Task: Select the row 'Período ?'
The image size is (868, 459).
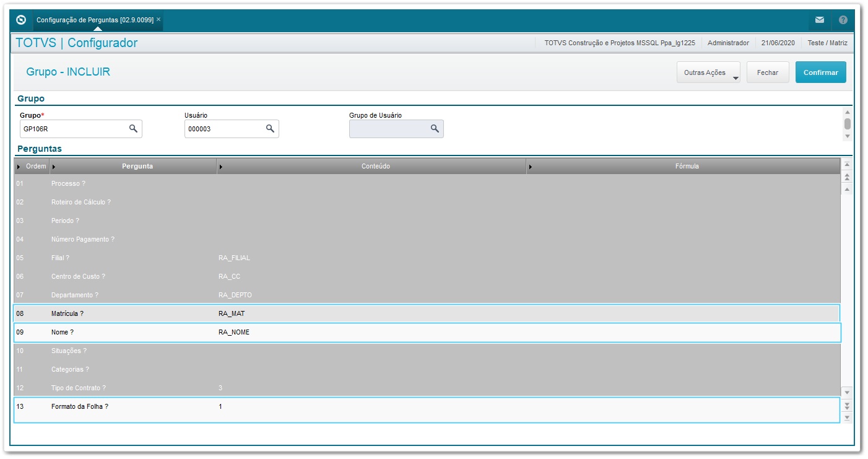Action: [x=427, y=221]
